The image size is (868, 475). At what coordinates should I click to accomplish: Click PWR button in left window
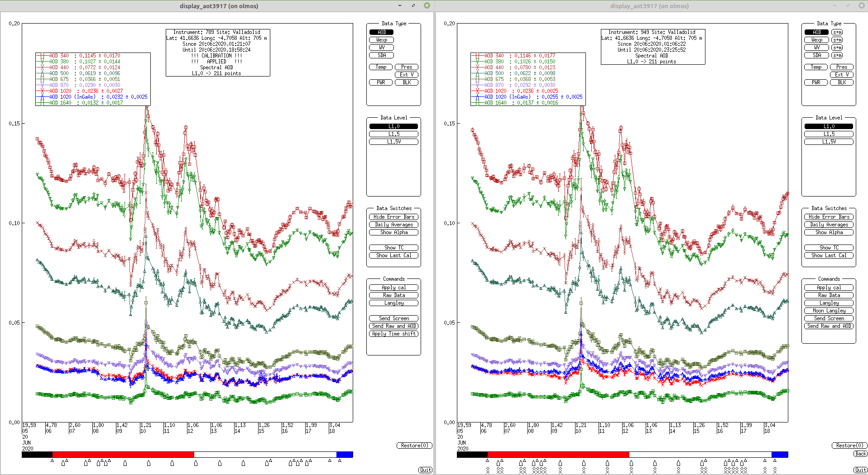381,82
